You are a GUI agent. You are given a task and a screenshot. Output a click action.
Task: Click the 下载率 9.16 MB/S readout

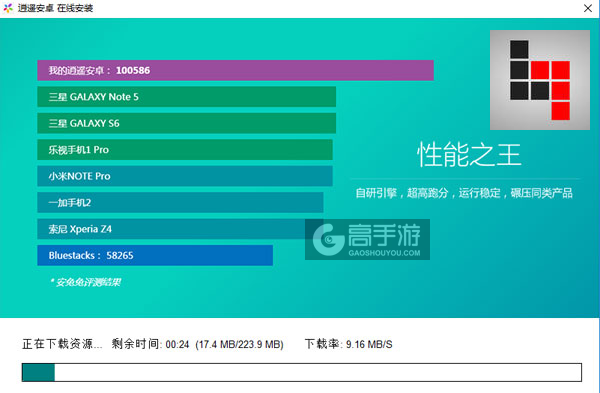[x=348, y=344]
